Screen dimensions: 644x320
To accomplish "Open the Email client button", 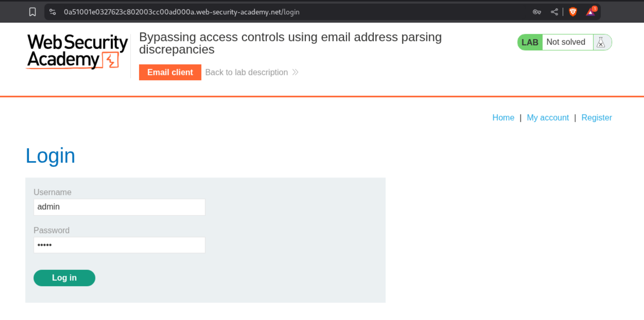I will [x=170, y=72].
